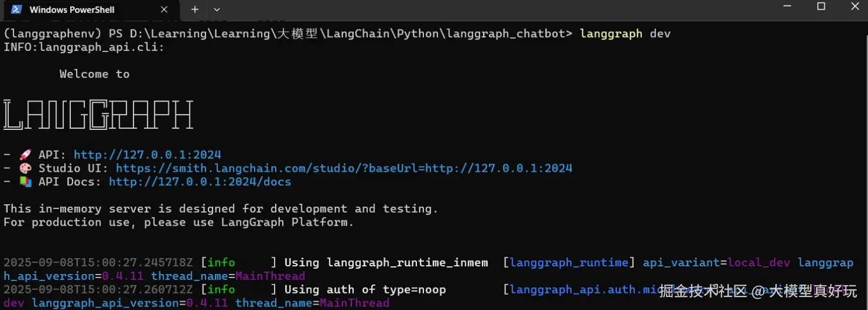Click the PowerShell icon in the tab
Image resolution: width=868 pixels, height=310 pixels.
17,9
